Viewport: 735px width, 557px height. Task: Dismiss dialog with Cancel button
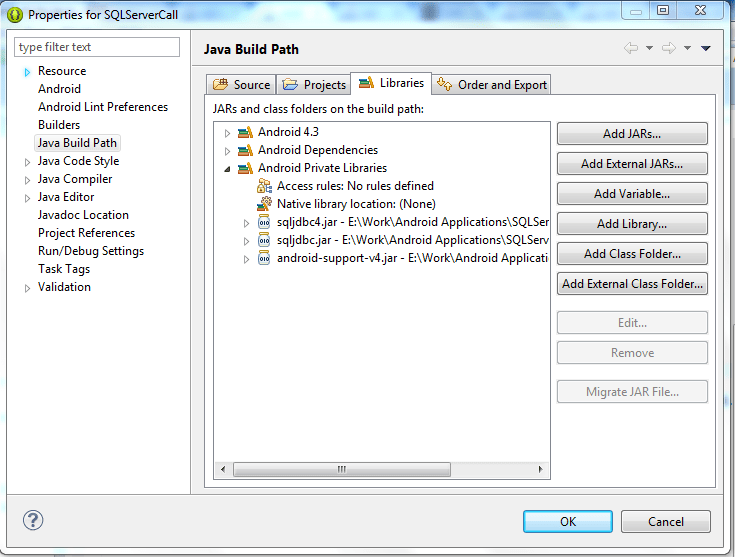pyautogui.click(x=666, y=521)
